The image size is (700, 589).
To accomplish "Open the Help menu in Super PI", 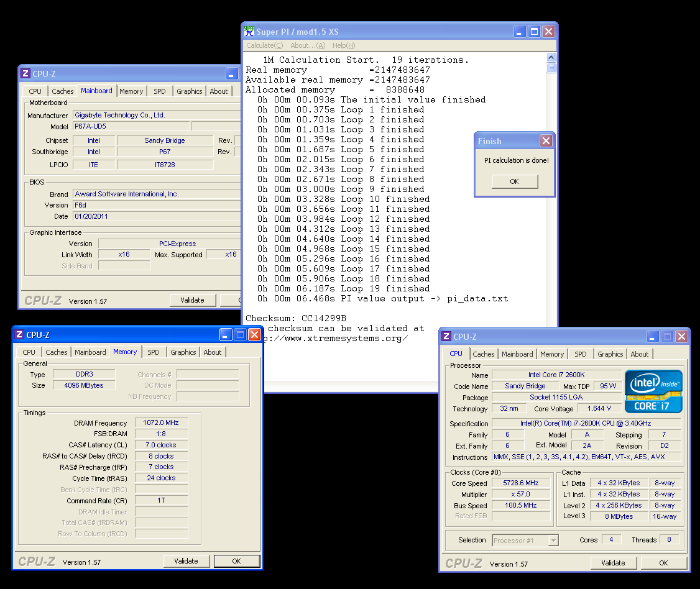I will (x=344, y=45).
